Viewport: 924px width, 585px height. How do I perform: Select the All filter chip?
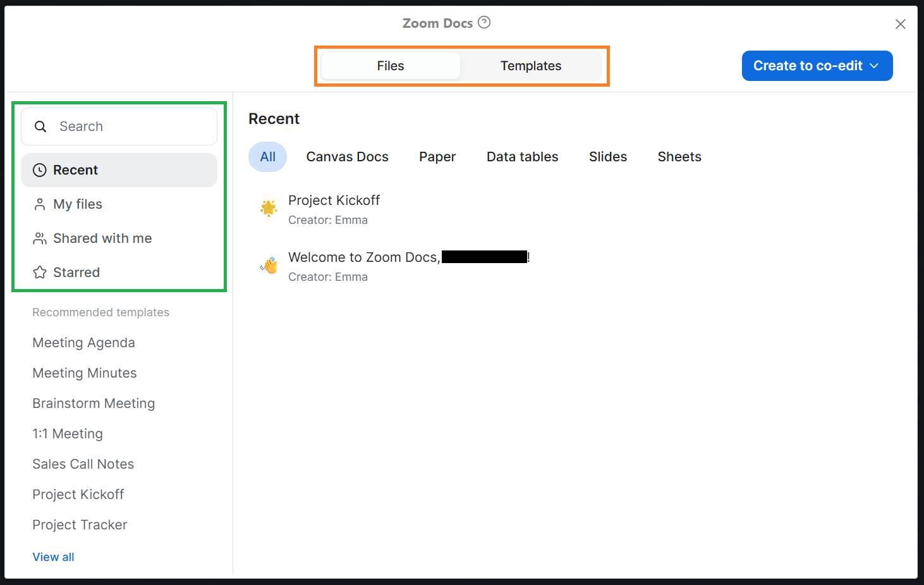click(268, 157)
